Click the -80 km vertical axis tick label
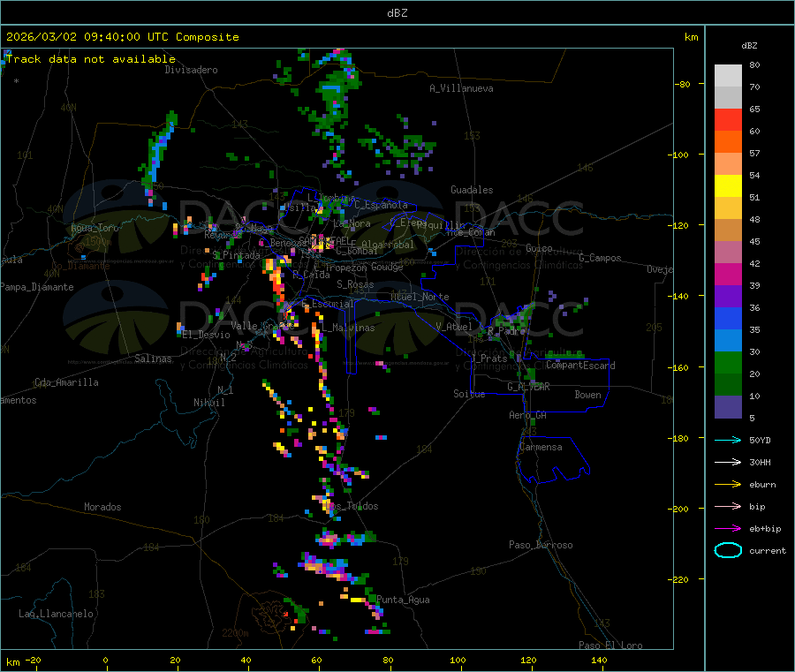Image resolution: width=795 pixels, height=672 pixels. [x=682, y=84]
